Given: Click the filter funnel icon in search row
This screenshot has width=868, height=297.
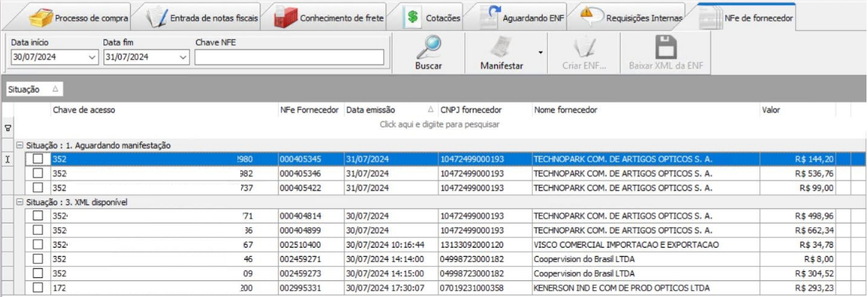Looking at the screenshot, I should point(8,128).
